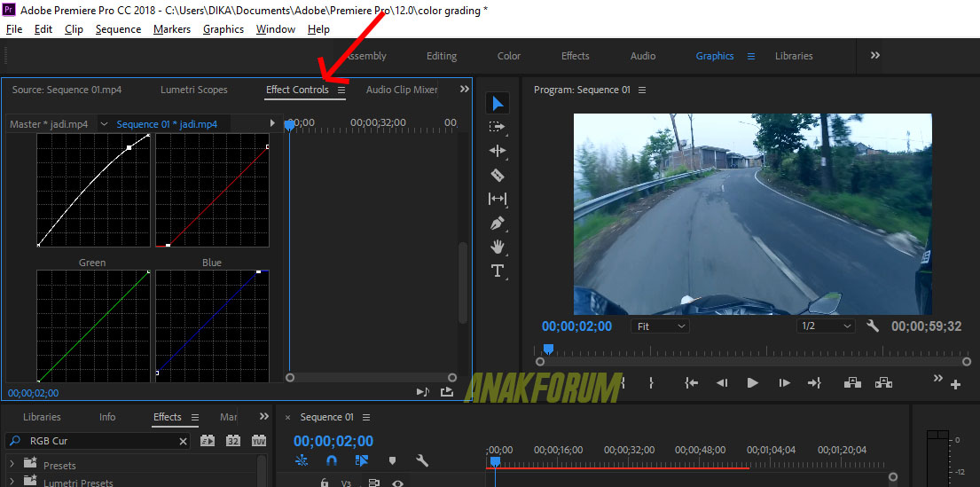Click the effects search field

coord(98,442)
